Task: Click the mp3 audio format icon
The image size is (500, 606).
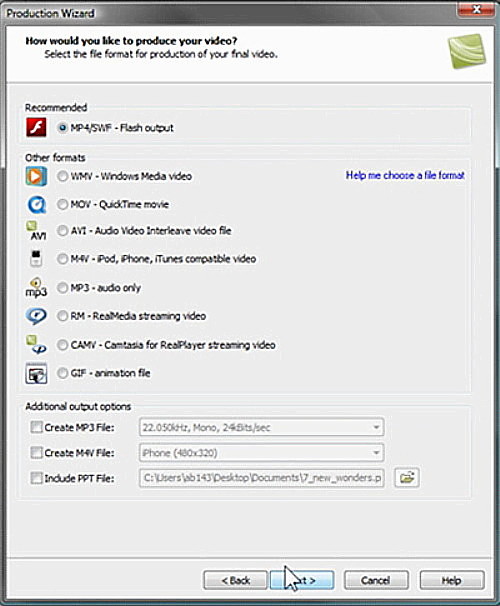Action: click(36, 288)
